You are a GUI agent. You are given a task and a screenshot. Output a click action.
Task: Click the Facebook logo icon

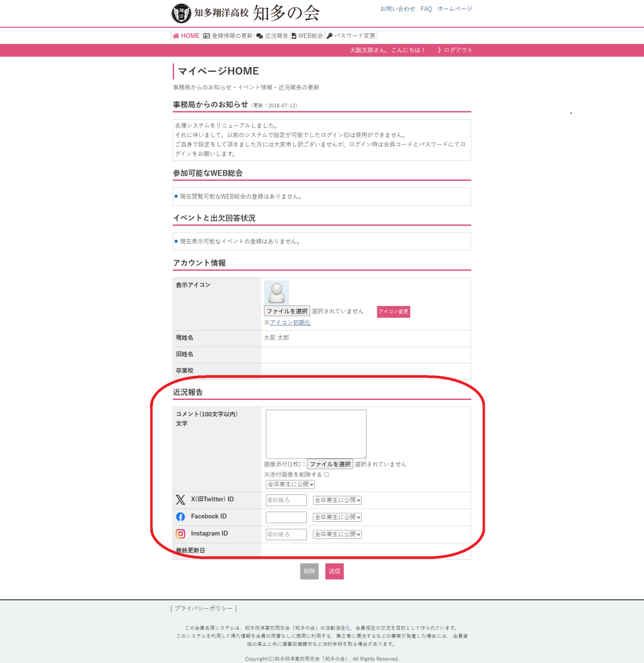180,517
